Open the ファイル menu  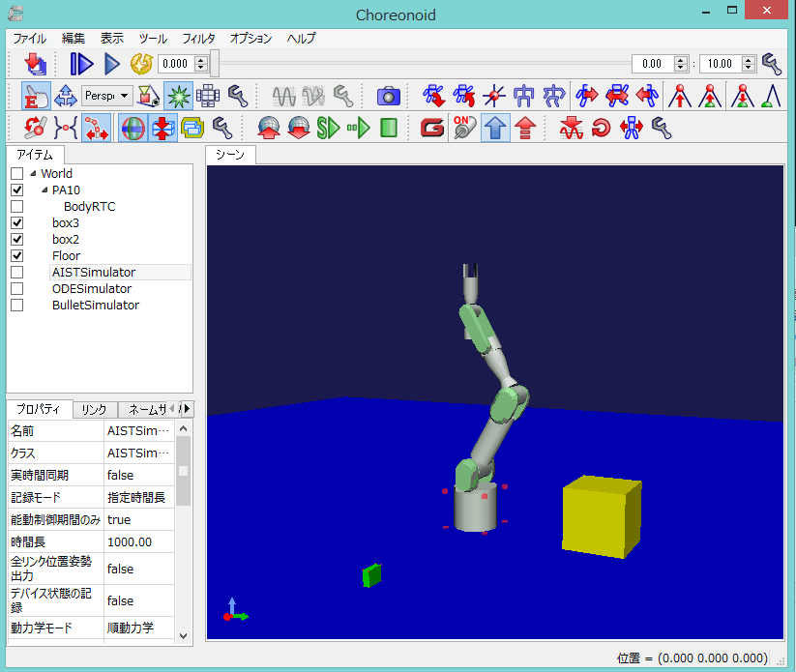point(29,39)
